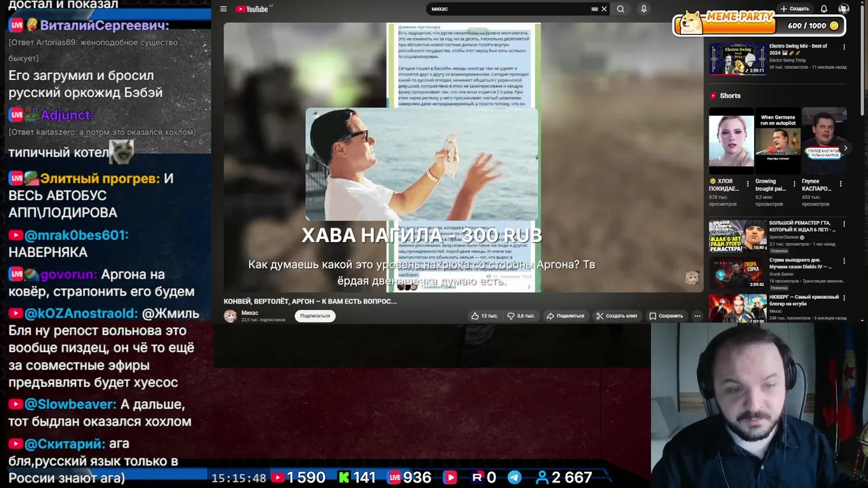
Task: Go to the YouTube home logo
Action: [x=252, y=9]
